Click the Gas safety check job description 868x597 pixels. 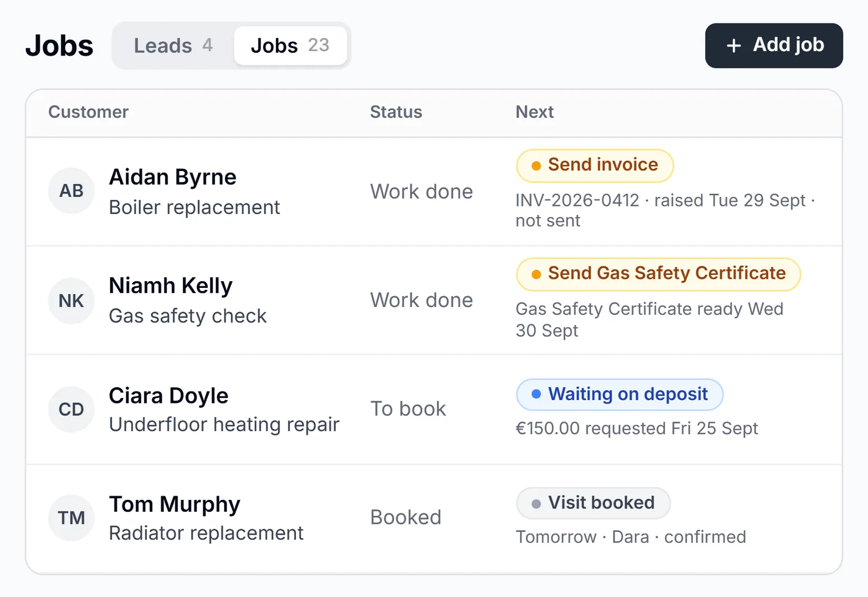click(188, 316)
